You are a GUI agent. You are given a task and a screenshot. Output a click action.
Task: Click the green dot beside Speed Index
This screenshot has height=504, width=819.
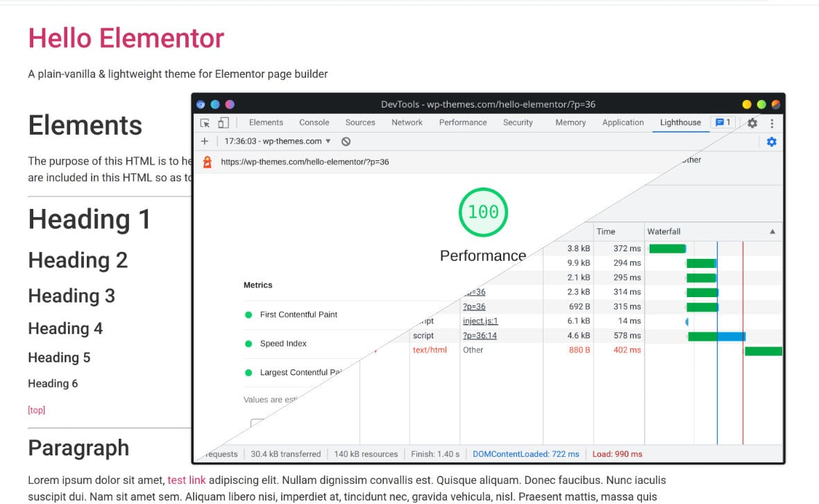click(248, 344)
